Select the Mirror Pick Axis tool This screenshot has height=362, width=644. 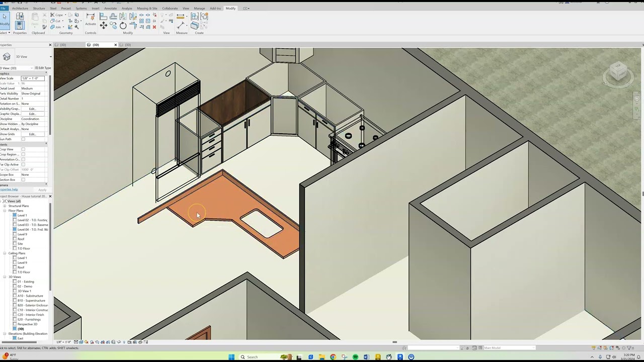point(123,17)
